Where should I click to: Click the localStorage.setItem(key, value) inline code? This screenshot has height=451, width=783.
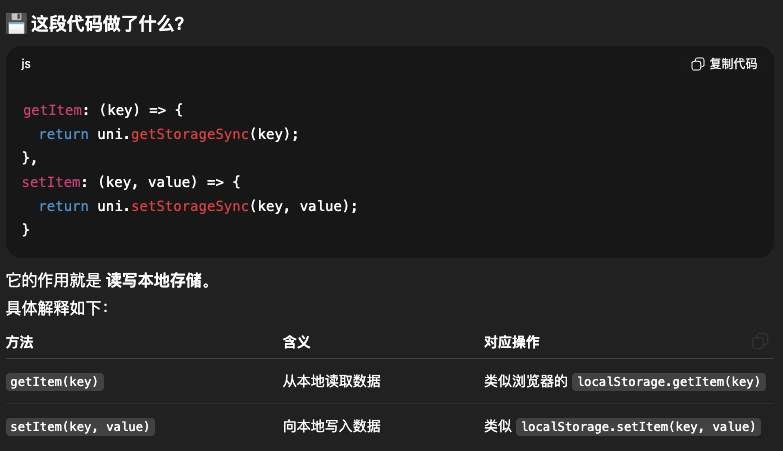point(638,426)
